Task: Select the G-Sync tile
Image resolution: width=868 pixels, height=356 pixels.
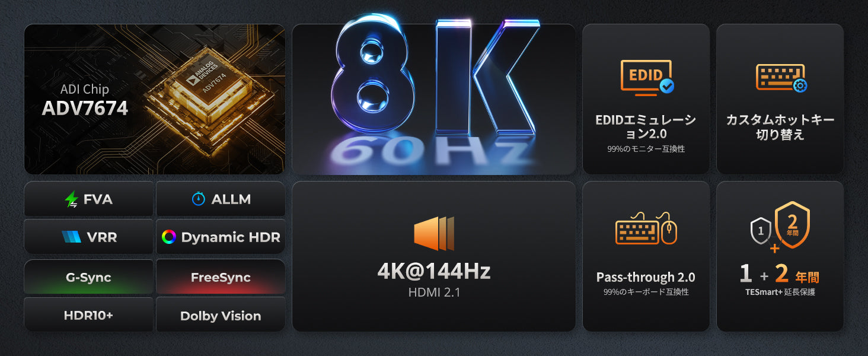Action: 88,277
